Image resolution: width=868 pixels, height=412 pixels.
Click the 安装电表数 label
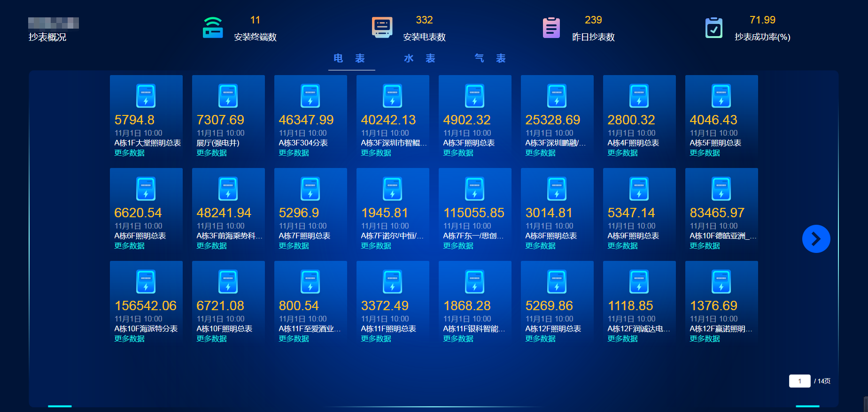(425, 37)
